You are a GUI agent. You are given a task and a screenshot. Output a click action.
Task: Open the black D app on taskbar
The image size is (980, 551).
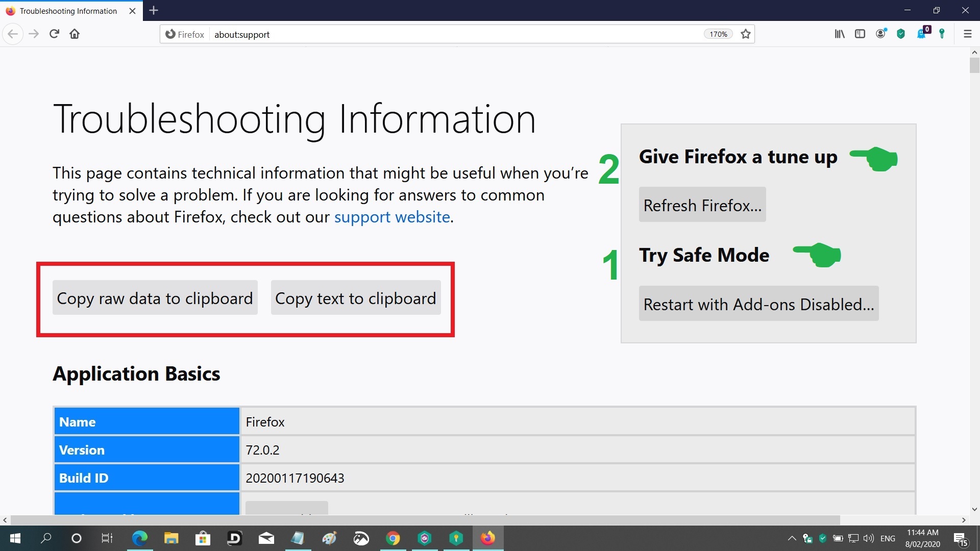point(234,538)
